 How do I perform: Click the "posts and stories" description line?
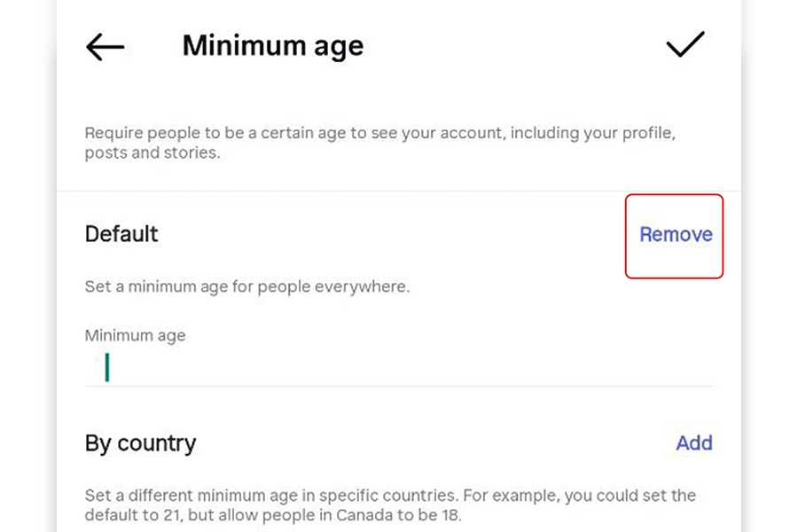[150, 153]
